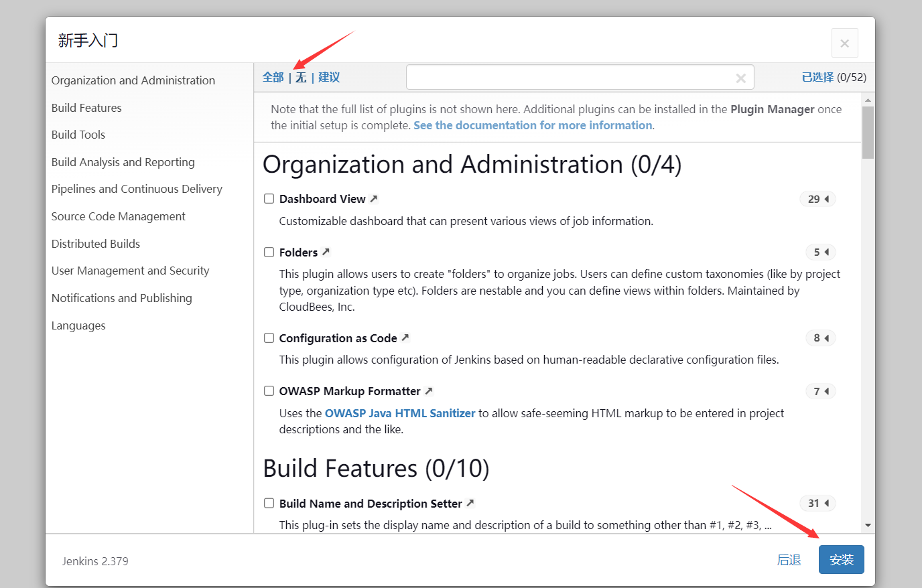Screen dimensions: 922x588
Task: Focus the plugin search input field
Action: coord(580,77)
